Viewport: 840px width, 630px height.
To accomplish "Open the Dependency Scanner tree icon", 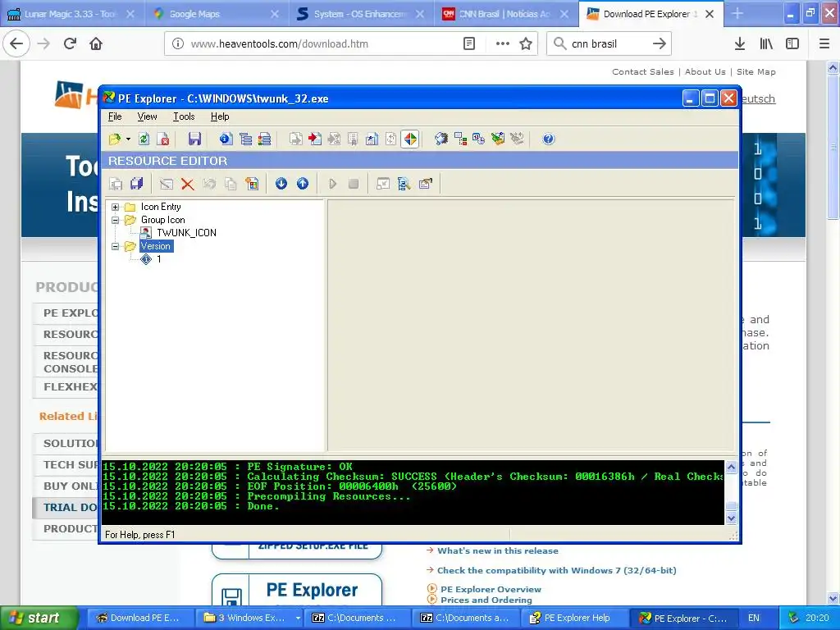I will coord(460,139).
